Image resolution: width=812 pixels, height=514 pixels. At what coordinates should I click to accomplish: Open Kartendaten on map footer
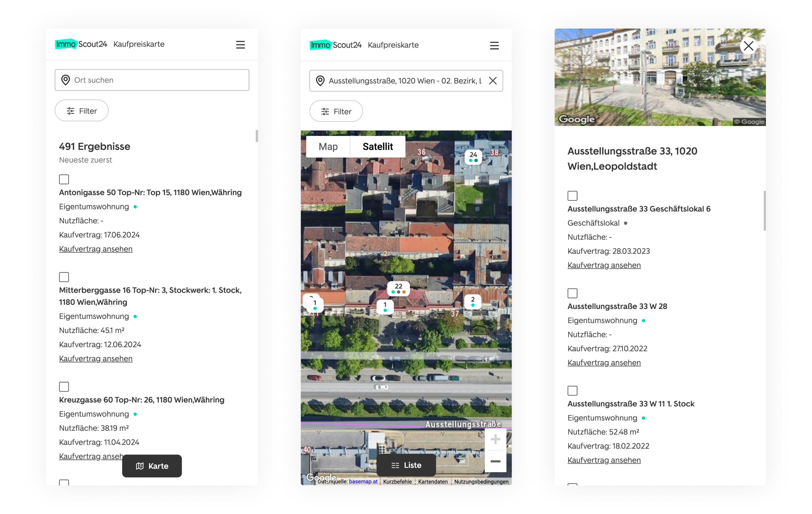433,482
